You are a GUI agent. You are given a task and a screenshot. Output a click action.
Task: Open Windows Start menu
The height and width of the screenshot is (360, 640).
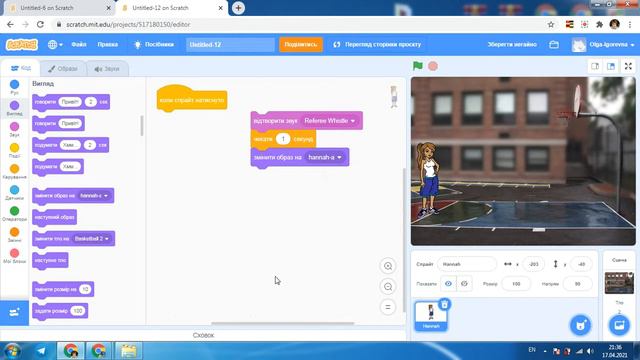[x=12, y=351]
